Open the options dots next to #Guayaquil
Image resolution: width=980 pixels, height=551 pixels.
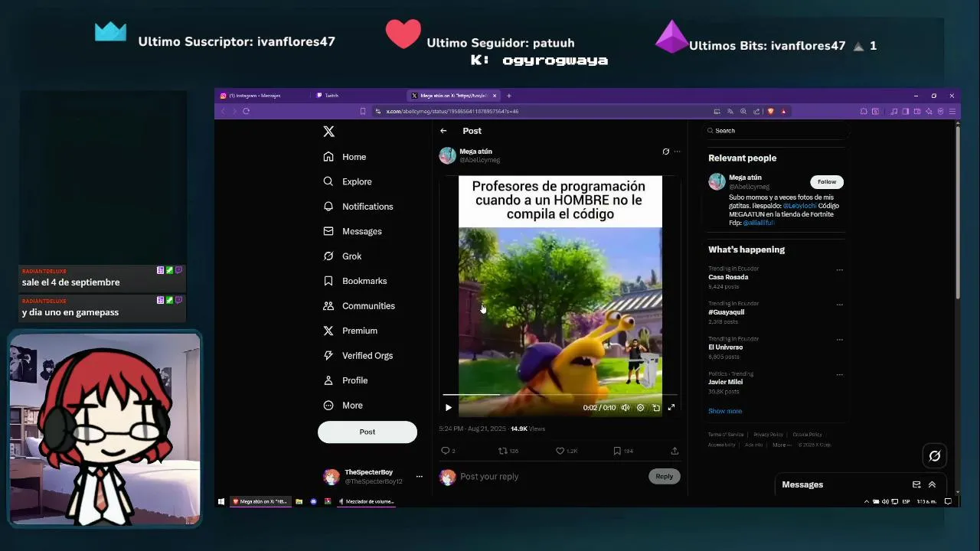click(840, 305)
